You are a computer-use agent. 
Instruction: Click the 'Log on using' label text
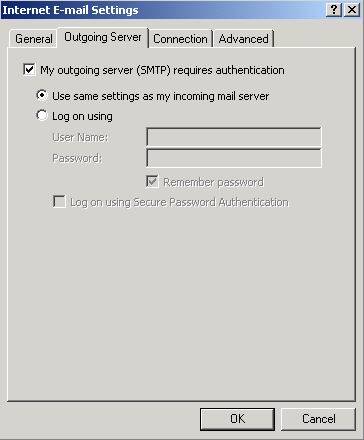point(82,116)
